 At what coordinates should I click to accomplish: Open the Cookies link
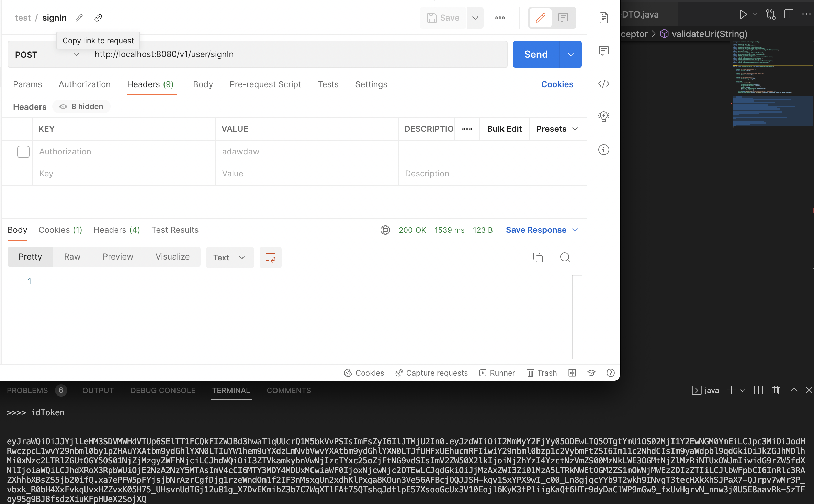coord(557,84)
